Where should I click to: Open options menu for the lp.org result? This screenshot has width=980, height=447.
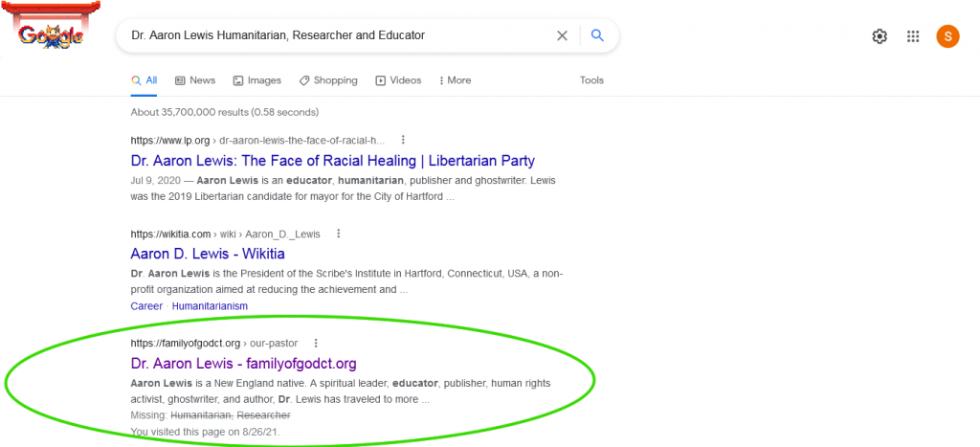(x=403, y=140)
